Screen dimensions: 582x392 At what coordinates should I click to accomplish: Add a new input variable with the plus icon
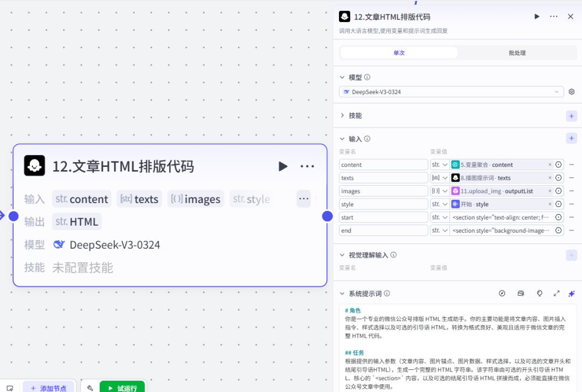pyautogui.click(x=572, y=138)
